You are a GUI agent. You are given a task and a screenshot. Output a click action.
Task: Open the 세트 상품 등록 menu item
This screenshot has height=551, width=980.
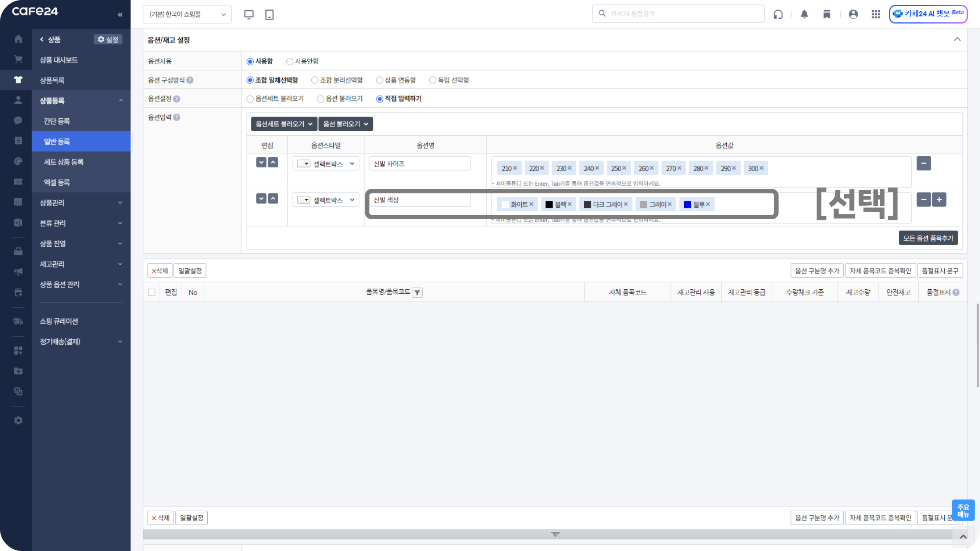point(63,162)
